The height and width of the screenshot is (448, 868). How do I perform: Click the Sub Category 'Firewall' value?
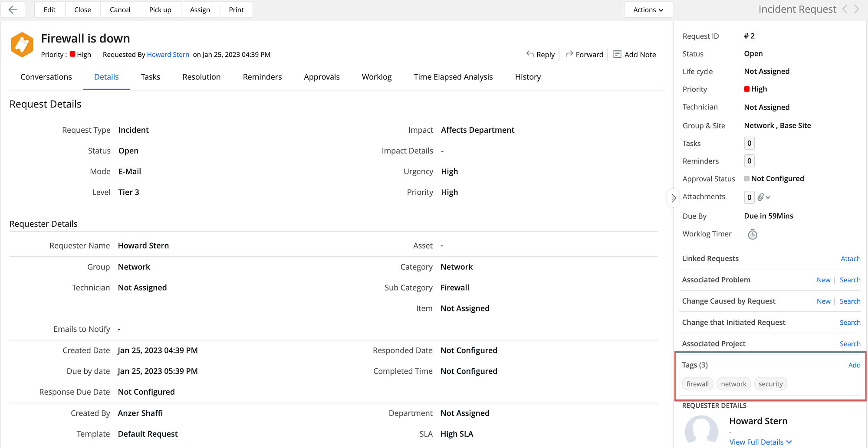[455, 288]
